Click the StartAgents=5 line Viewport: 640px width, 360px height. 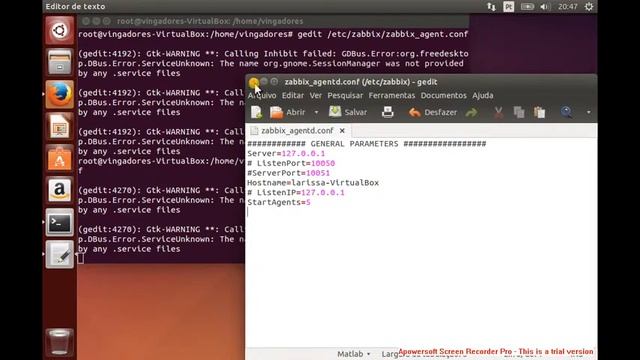(279, 202)
